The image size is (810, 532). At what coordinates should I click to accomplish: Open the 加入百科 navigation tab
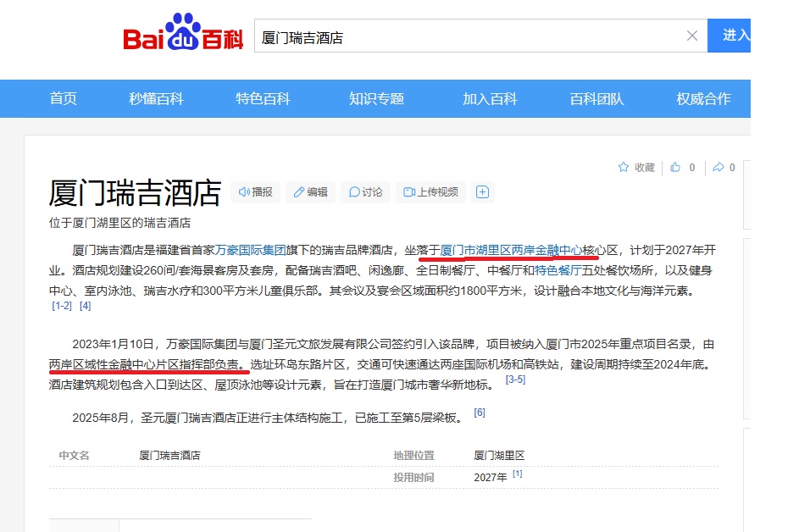(490, 98)
